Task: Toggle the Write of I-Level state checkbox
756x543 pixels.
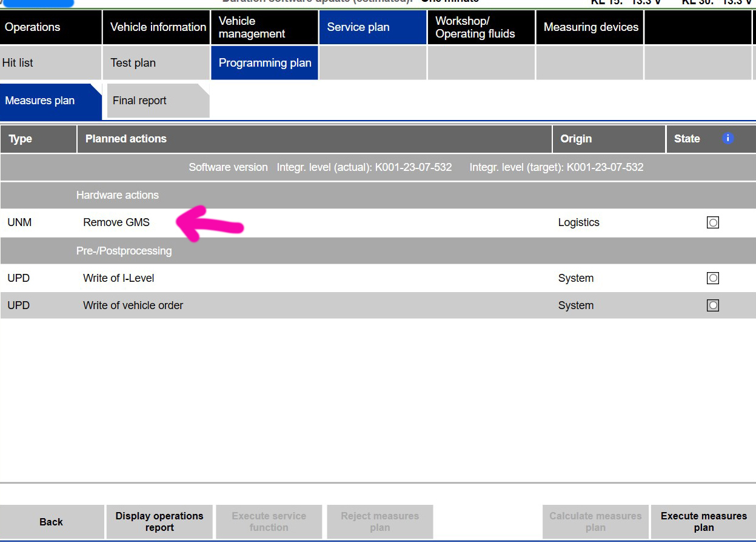Action: 713,278
